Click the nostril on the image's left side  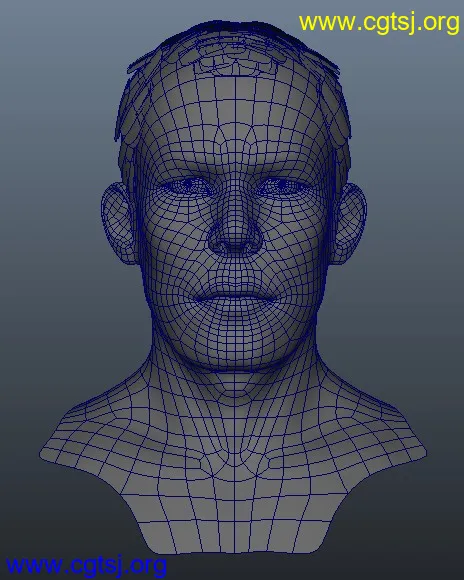click(221, 245)
